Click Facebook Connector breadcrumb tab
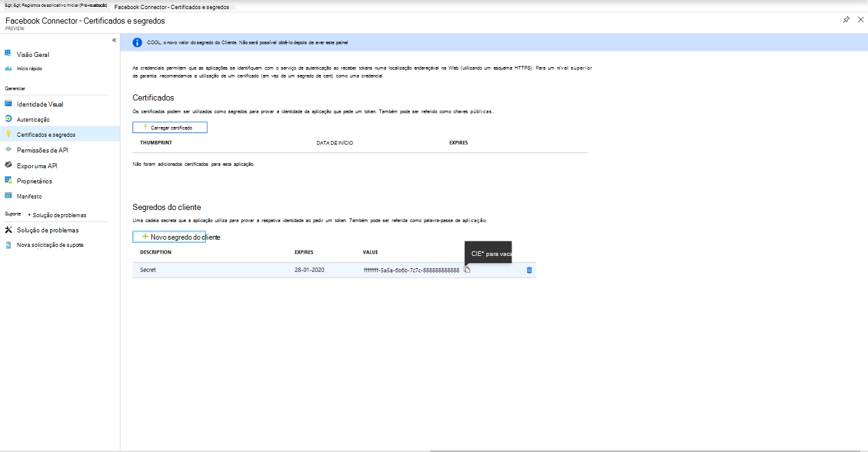 171,7
